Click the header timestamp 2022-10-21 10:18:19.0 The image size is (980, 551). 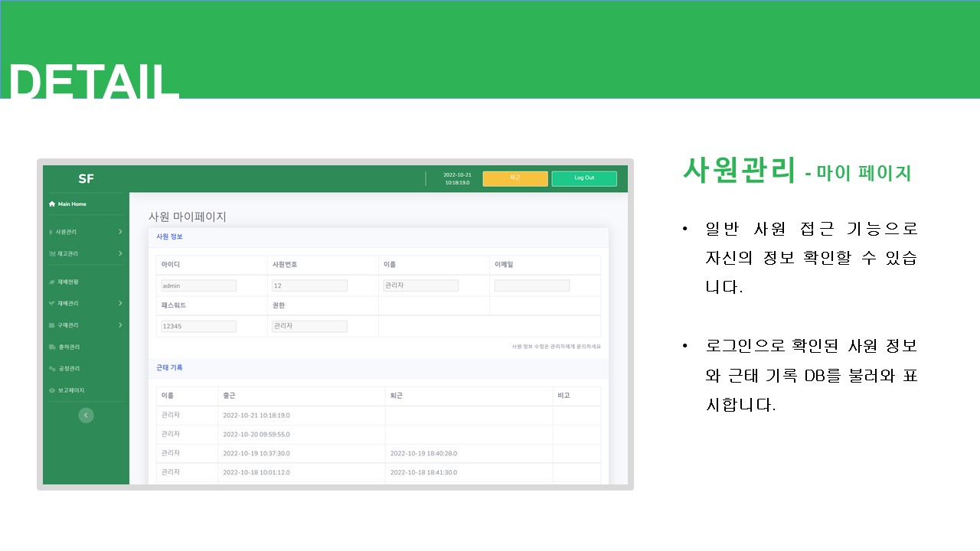coord(458,179)
